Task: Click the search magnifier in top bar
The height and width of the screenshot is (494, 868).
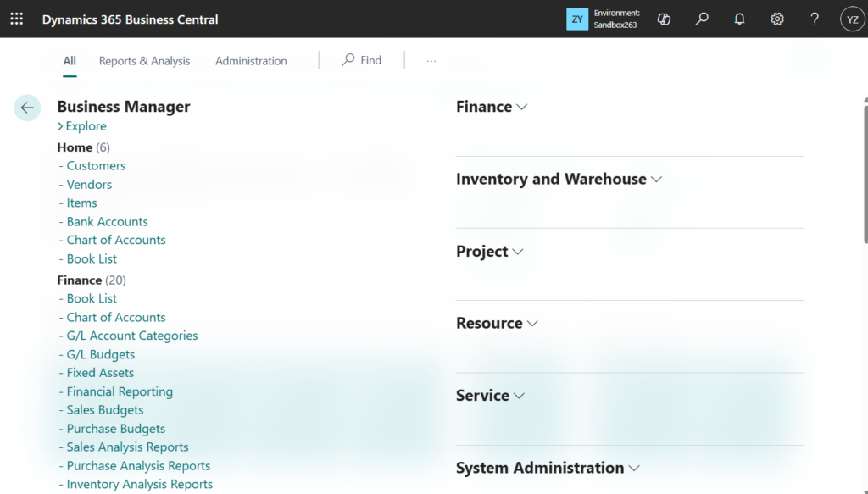Action: pos(702,19)
